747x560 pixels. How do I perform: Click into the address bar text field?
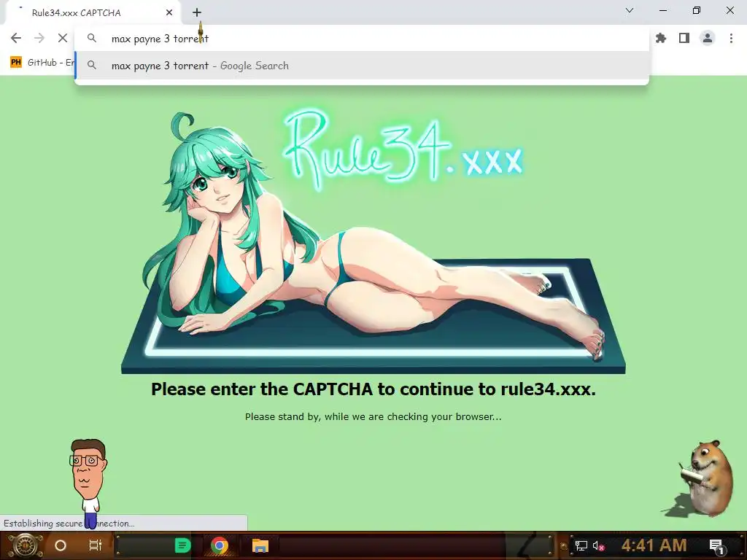362,39
